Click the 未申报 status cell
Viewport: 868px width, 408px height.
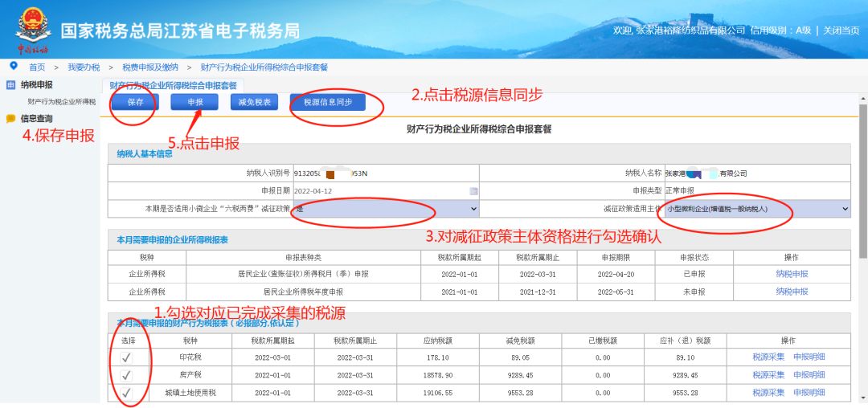click(694, 292)
